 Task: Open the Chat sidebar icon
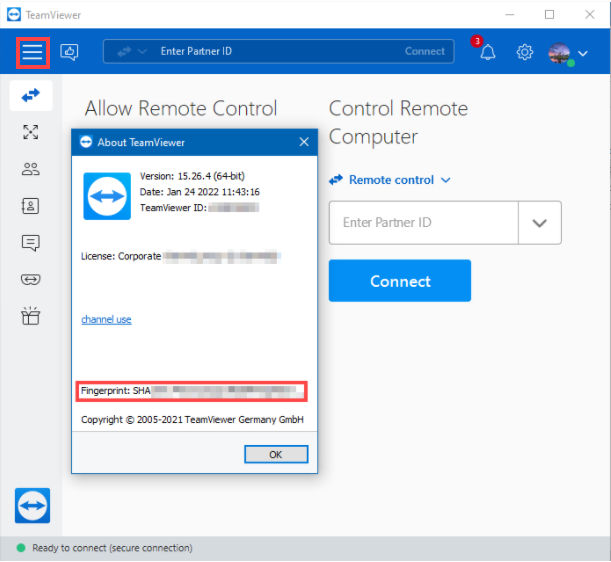(x=30, y=243)
